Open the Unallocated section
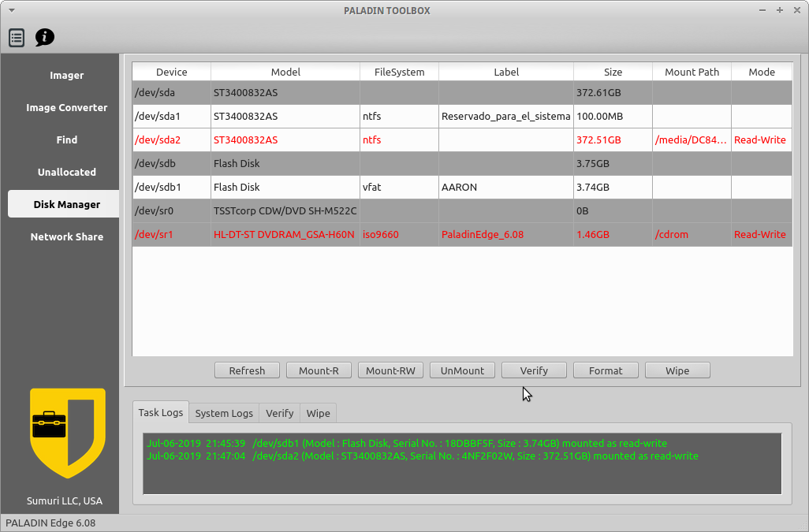The height and width of the screenshot is (532, 809). point(66,172)
